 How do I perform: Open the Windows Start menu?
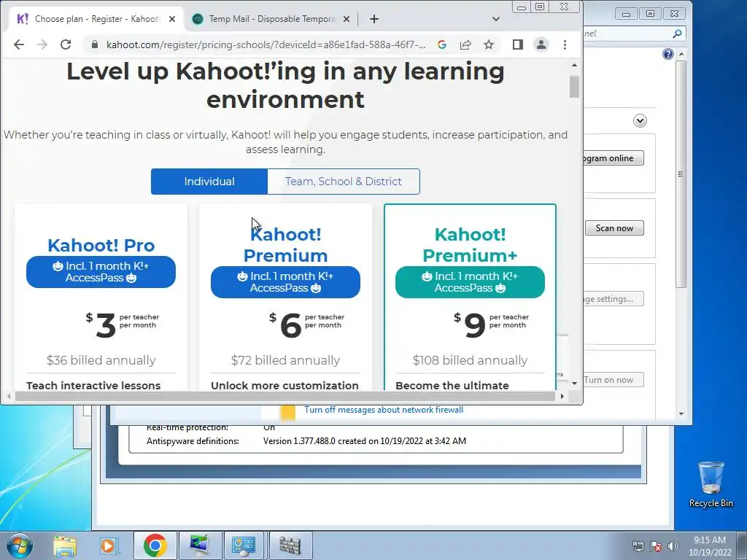[x=20, y=545]
